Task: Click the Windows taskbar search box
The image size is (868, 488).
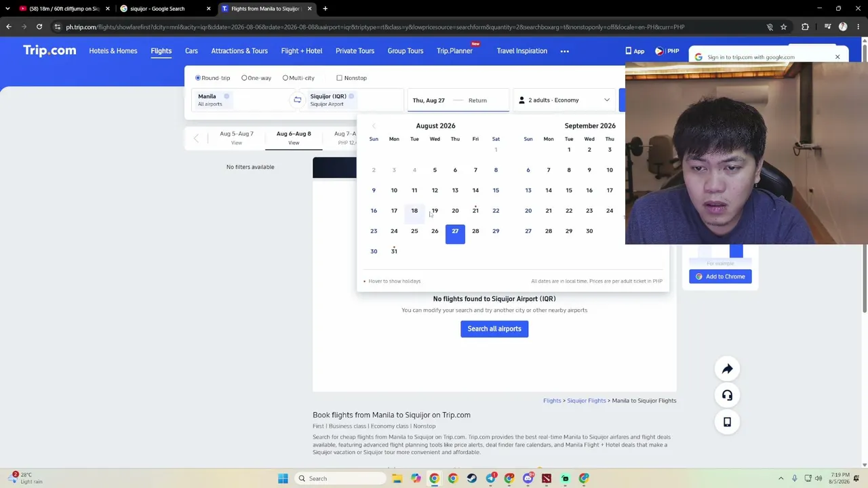Action: click(341, 479)
